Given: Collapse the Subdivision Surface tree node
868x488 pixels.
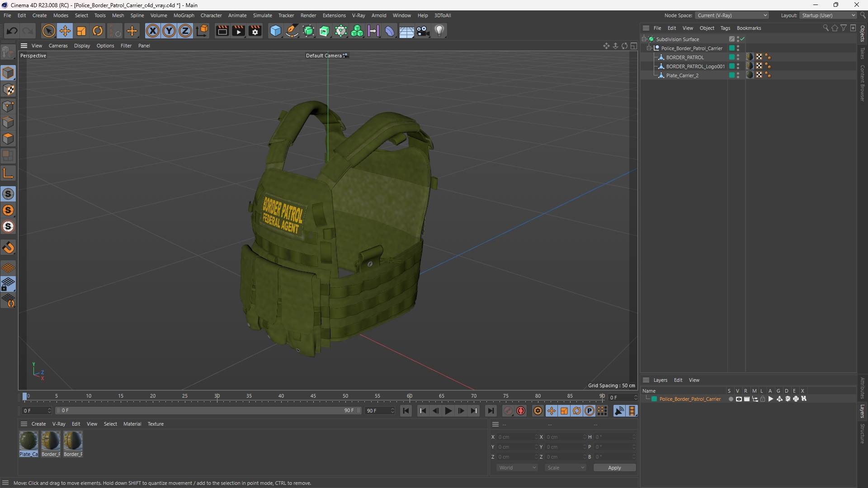Looking at the screenshot, I should (x=644, y=39).
